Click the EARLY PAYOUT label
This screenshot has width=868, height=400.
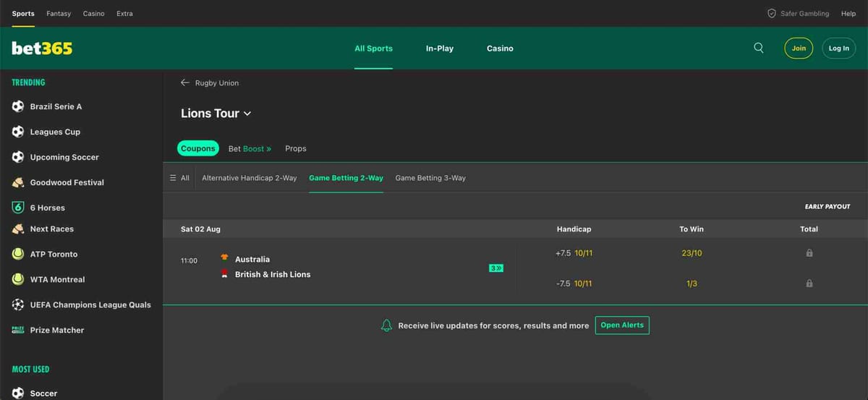[827, 207]
